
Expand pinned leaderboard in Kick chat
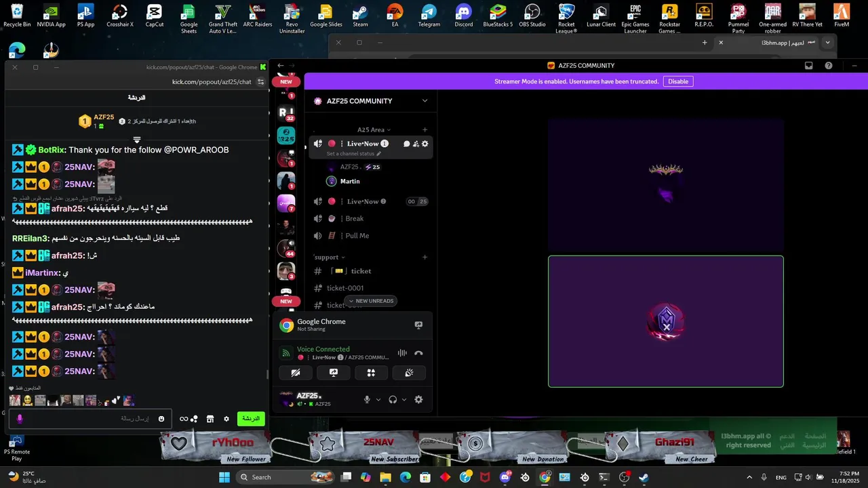click(x=137, y=140)
